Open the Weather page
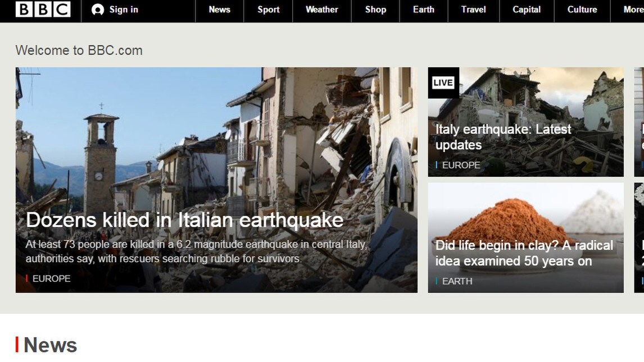 [321, 10]
